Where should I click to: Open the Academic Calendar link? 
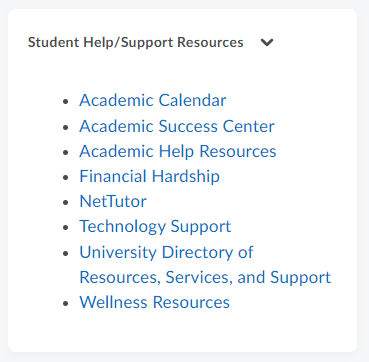point(153,100)
